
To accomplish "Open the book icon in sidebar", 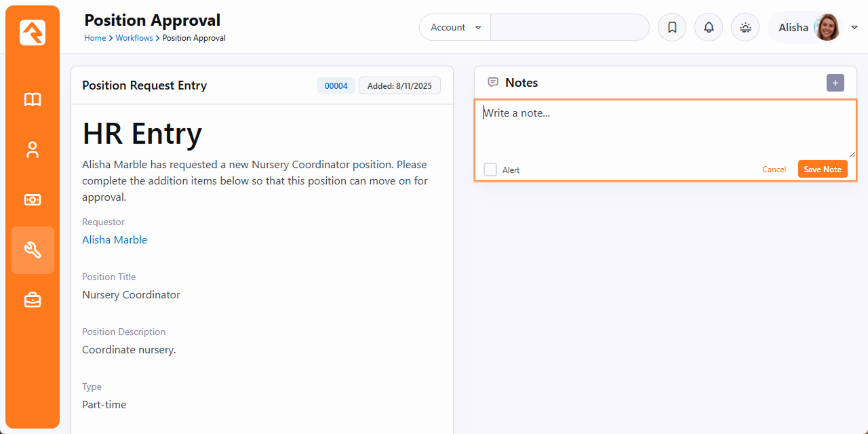I will pos(33,100).
